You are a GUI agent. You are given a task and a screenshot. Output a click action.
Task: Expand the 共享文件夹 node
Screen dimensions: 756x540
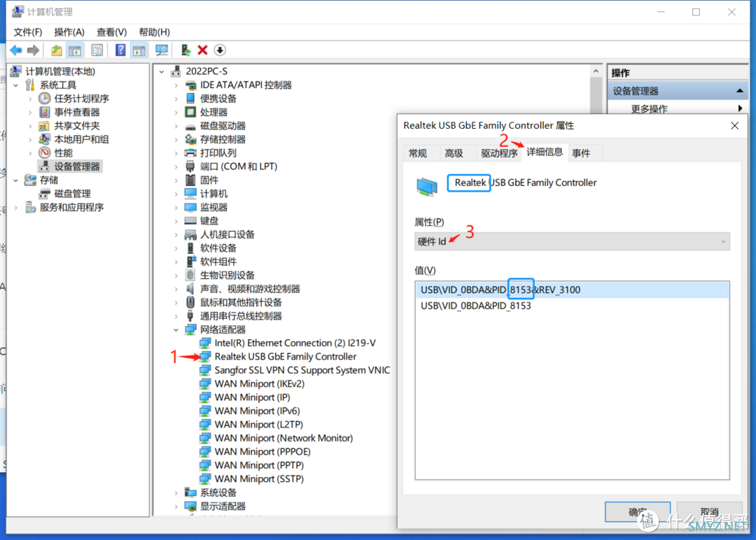point(30,126)
